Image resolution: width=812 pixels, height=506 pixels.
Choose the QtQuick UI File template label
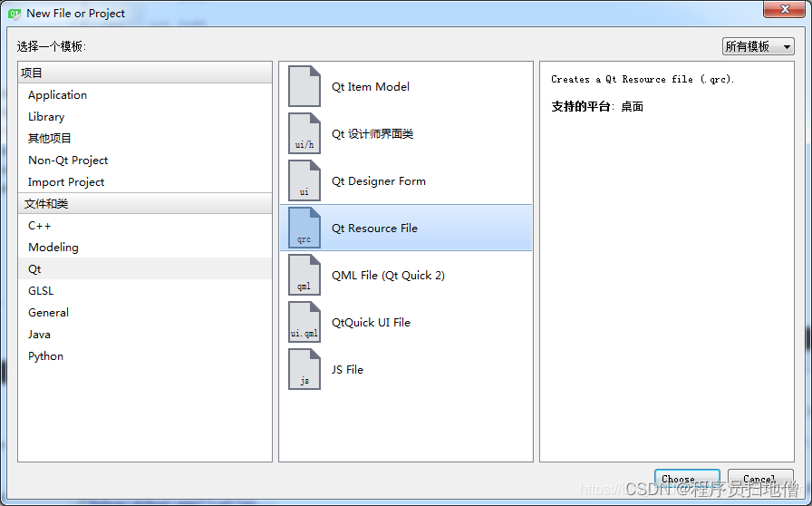372,323
